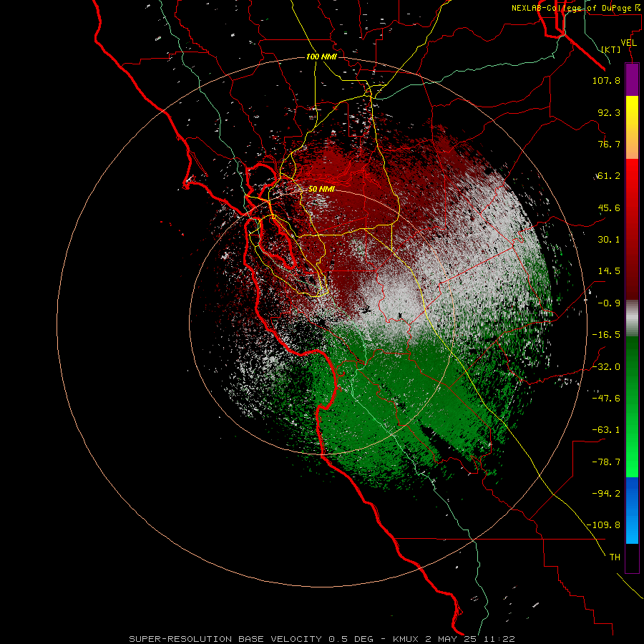Click the gray near-zero segment of color bar
This screenshot has width=644, height=644.
pos(632,318)
